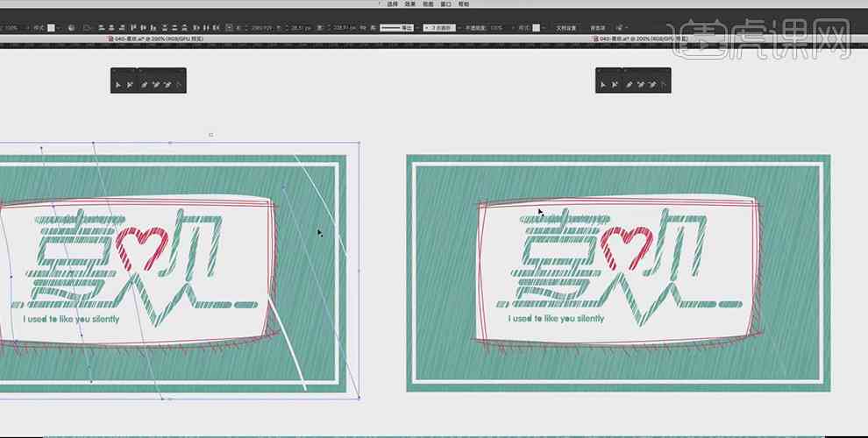Open the 帮助 menu

coord(463,4)
